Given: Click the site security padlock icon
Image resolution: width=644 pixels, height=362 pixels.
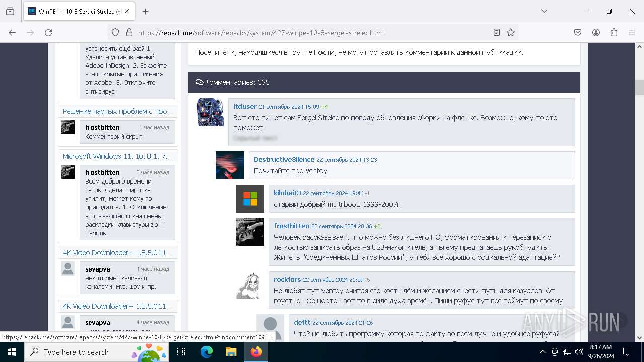Looking at the screenshot, I should click(129, 32).
